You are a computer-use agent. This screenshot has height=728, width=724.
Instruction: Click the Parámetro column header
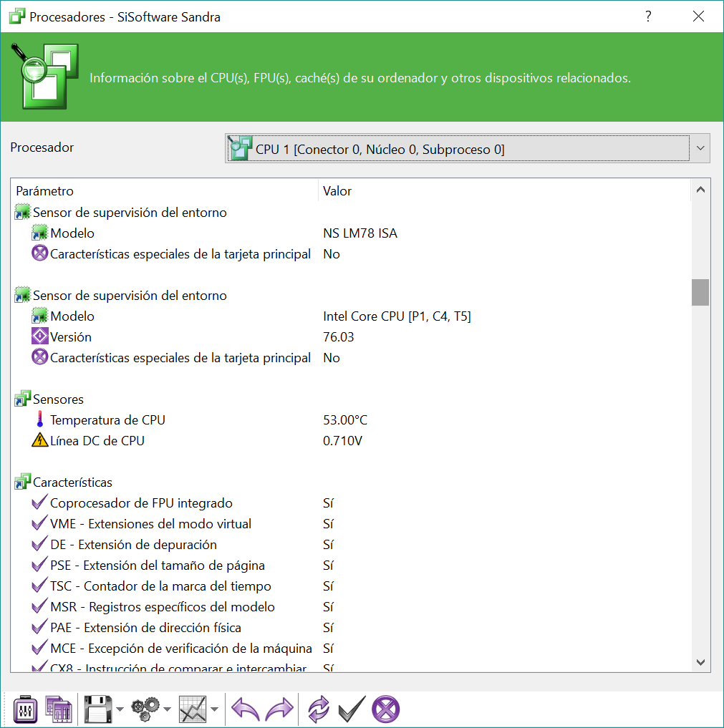pyautogui.click(x=165, y=191)
